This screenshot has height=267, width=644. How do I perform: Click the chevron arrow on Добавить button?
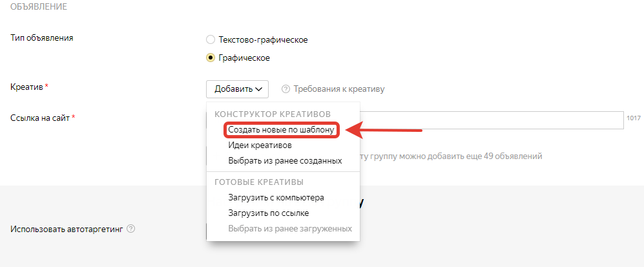[259, 89]
